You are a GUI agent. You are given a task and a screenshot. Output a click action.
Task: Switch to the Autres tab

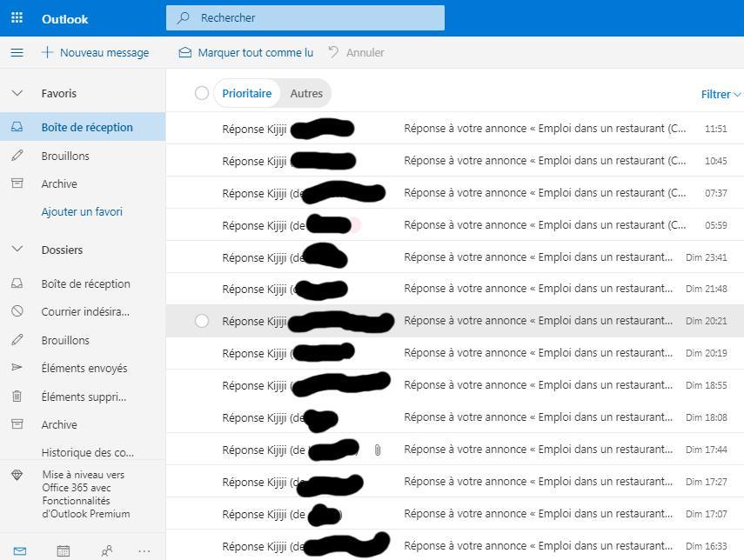point(306,93)
